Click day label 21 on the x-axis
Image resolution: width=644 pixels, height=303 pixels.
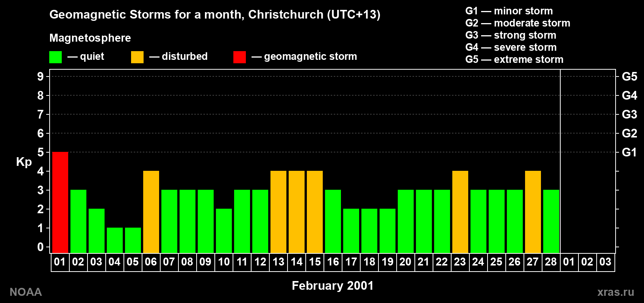[424, 262]
